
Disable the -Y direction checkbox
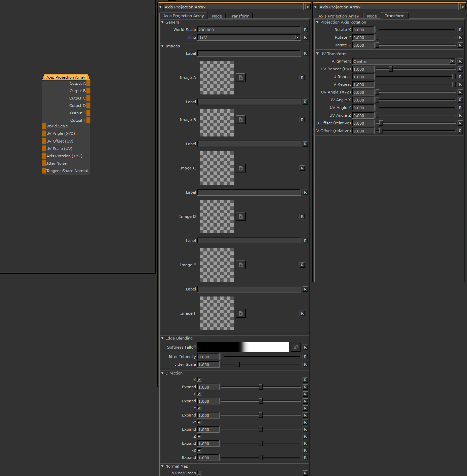click(199, 422)
